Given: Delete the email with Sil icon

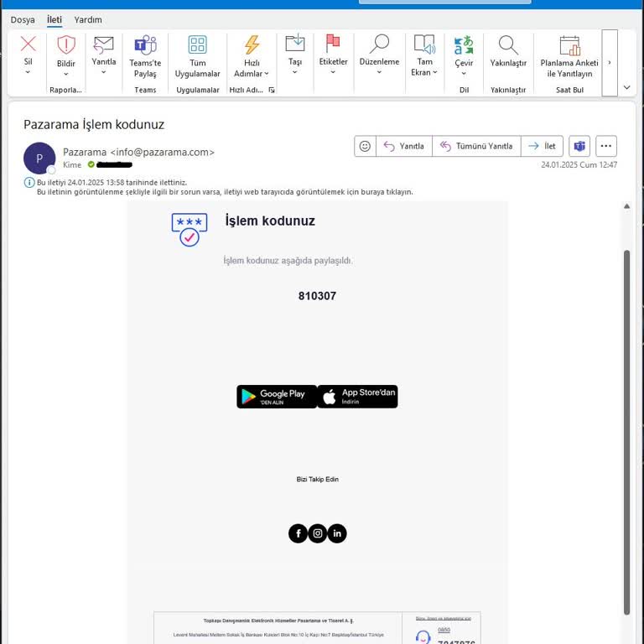Looking at the screenshot, I should click(28, 44).
